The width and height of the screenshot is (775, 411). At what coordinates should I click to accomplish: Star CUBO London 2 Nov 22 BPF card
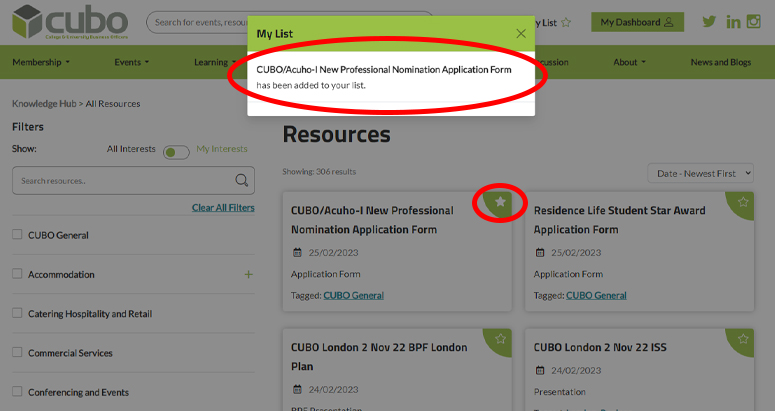point(500,339)
